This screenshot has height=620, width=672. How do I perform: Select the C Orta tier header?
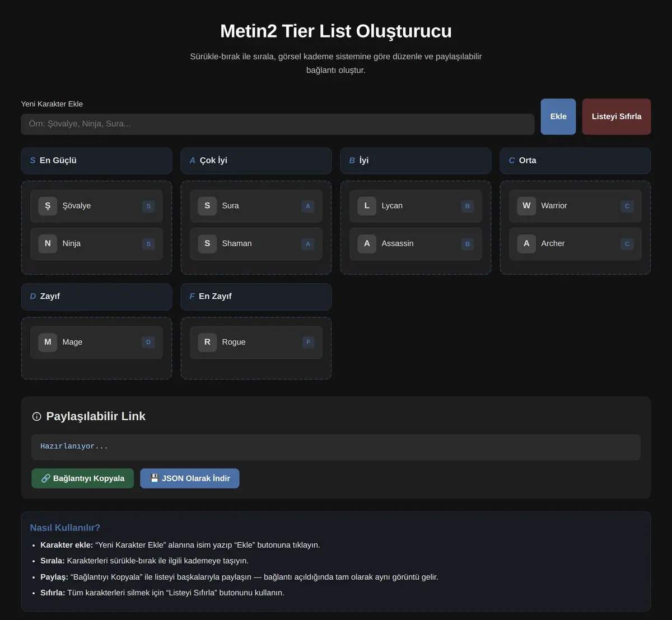click(x=575, y=161)
